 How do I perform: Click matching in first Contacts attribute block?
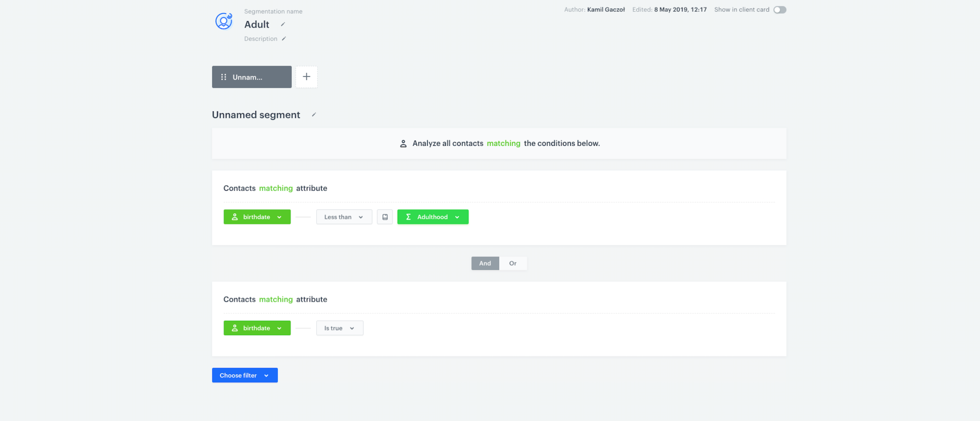coord(276,188)
